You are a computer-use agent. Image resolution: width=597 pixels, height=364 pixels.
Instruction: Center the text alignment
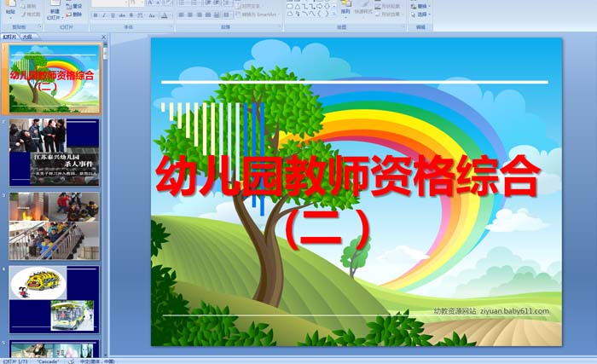[189, 14]
